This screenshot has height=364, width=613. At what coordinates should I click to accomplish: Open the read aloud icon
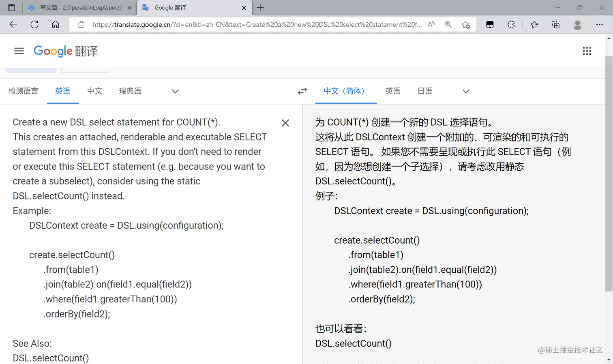tap(431, 24)
